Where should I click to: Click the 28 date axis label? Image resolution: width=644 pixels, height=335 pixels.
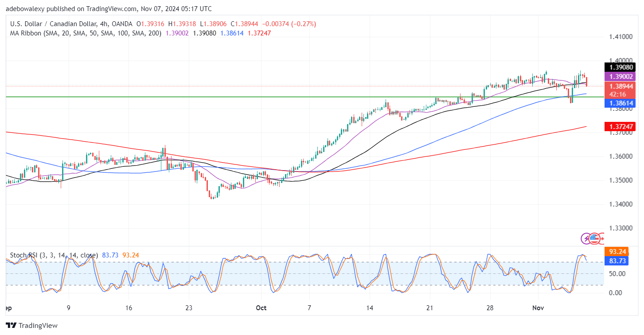(490, 307)
